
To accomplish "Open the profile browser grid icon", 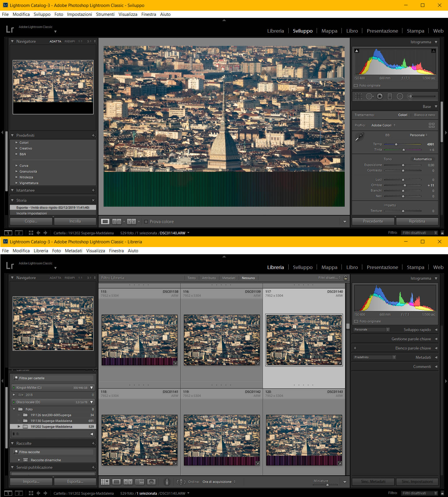I will (432, 125).
